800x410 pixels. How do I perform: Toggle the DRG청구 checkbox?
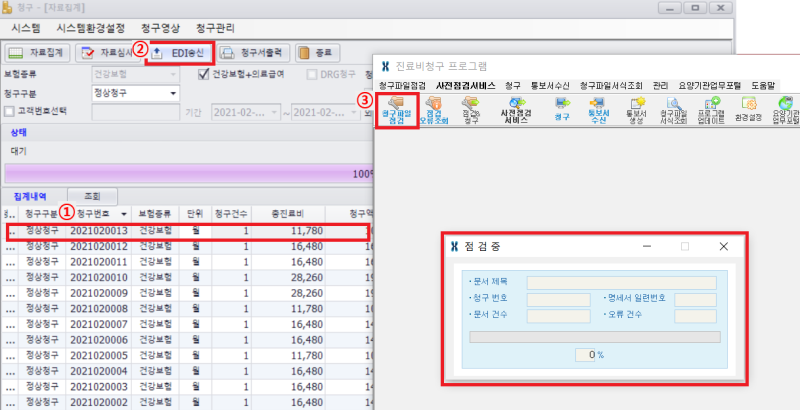(x=312, y=74)
